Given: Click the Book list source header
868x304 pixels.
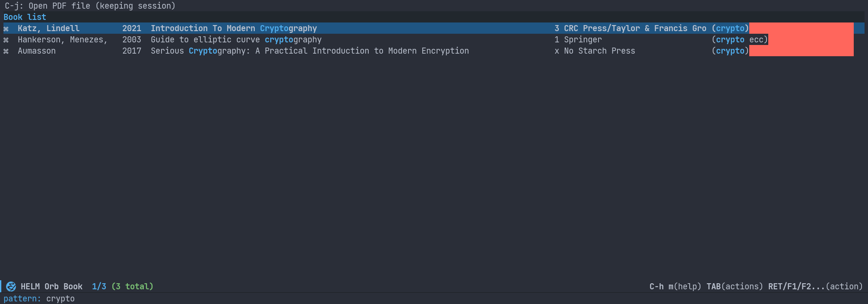Looking at the screenshot, I should (x=25, y=17).
